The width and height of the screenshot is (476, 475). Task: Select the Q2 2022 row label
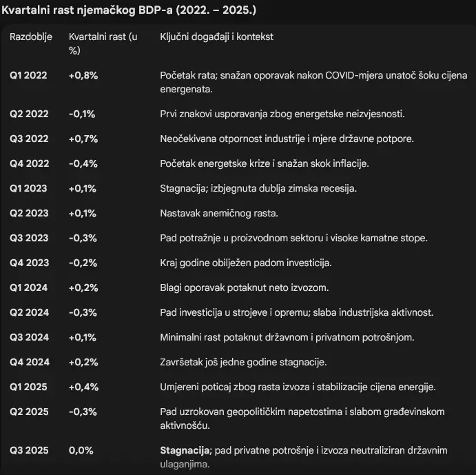tap(29, 114)
